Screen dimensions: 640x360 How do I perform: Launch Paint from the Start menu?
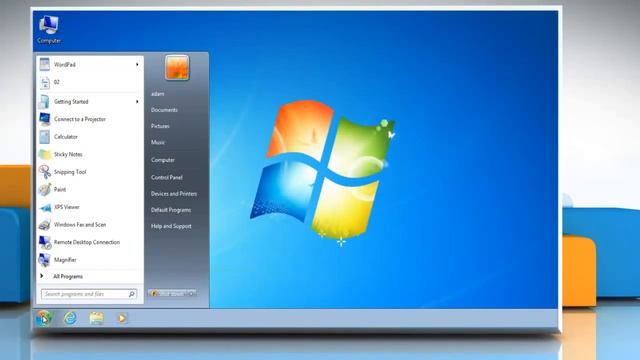pos(90,189)
